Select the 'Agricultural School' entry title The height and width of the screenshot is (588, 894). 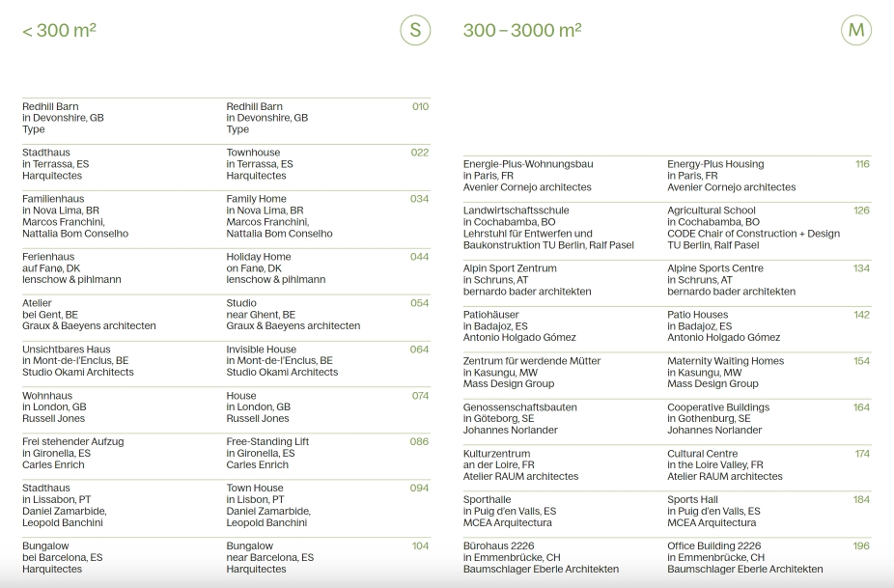click(711, 210)
